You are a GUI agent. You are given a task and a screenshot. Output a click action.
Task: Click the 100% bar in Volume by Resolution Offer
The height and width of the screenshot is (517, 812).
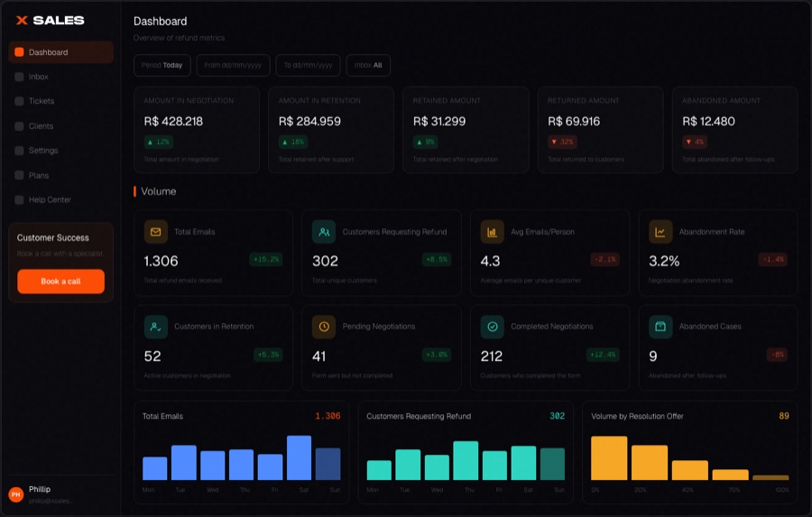click(x=770, y=477)
